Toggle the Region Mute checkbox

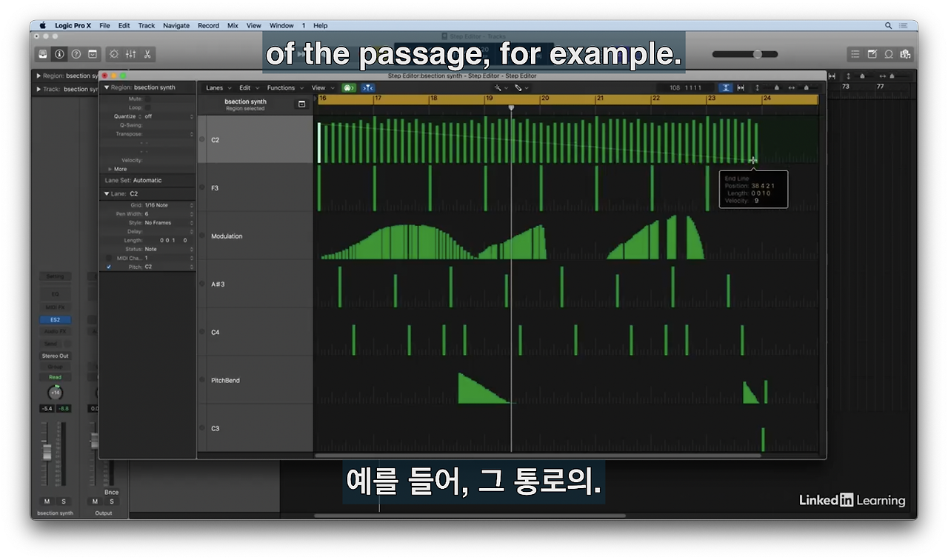[147, 99]
